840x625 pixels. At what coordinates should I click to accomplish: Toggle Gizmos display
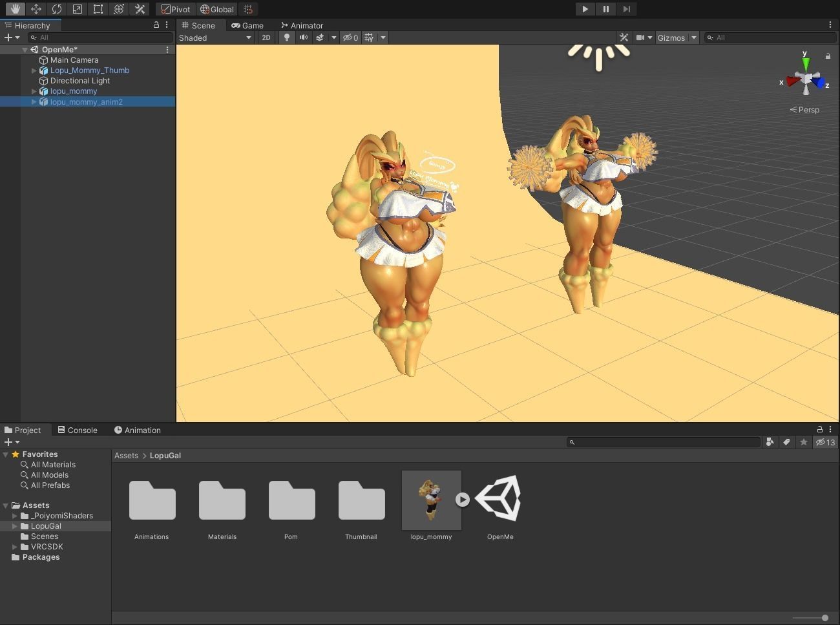671,37
